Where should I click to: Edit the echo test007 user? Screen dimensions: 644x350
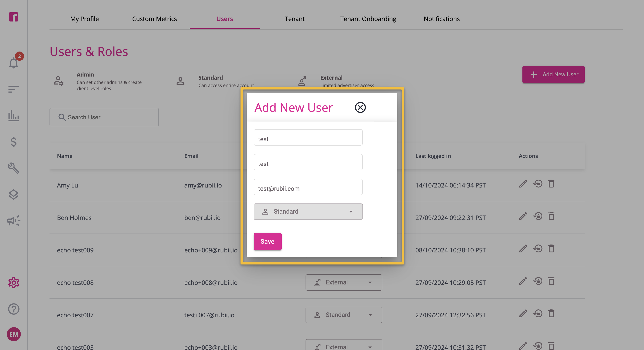point(523,313)
